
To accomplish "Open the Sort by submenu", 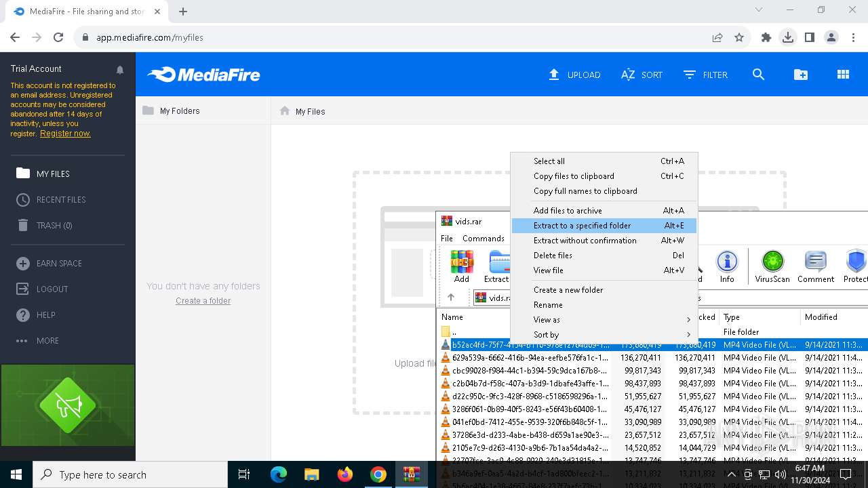I will [x=604, y=335].
